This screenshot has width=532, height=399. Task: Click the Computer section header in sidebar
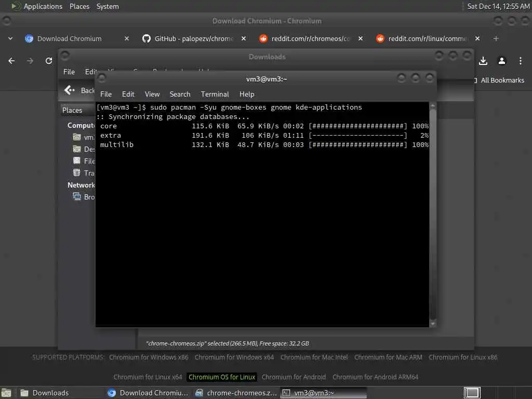pos(81,125)
